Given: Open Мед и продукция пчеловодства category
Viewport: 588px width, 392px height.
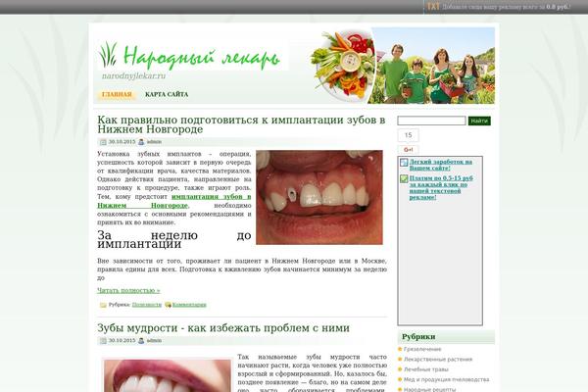Looking at the screenshot, I should [446, 379].
